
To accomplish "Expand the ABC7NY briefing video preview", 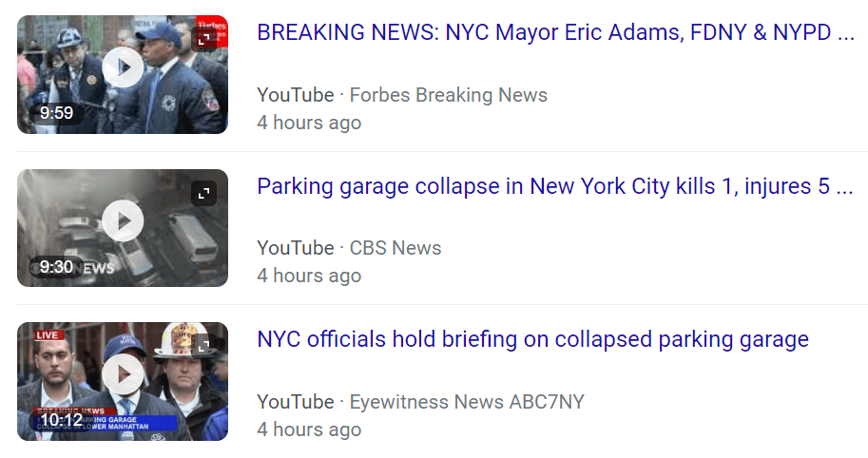I will (x=203, y=346).
